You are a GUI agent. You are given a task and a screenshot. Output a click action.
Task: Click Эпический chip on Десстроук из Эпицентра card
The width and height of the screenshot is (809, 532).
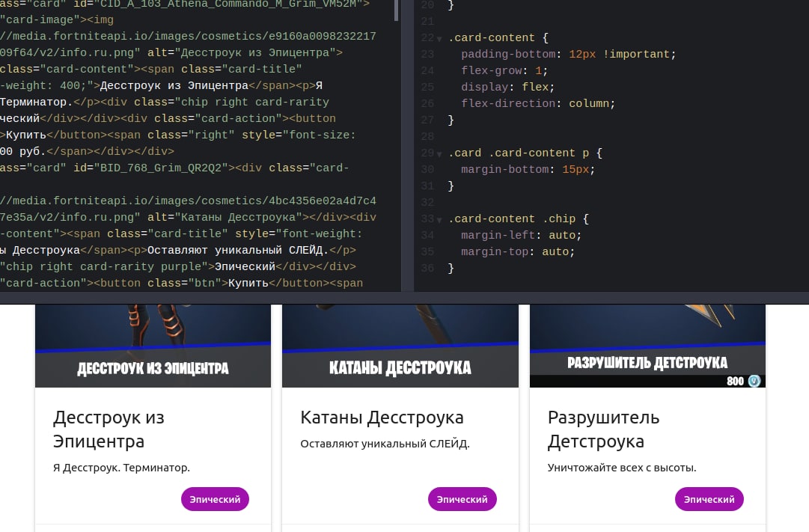click(x=215, y=499)
